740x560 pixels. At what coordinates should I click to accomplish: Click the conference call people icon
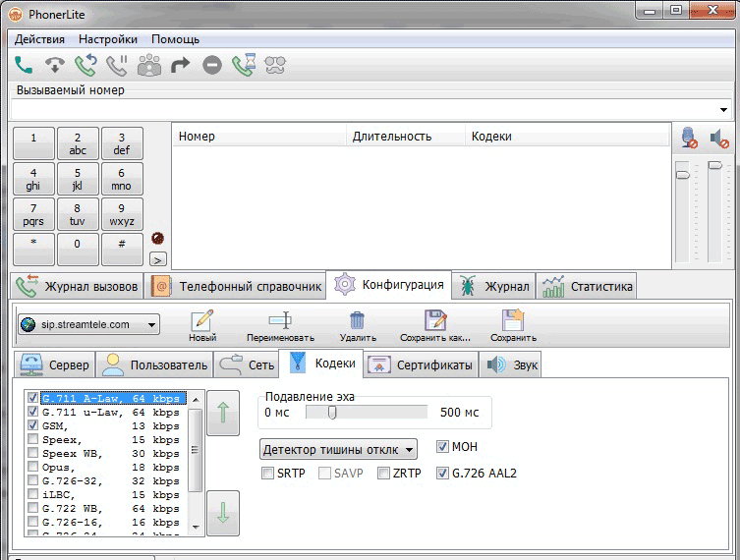tap(148, 66)
